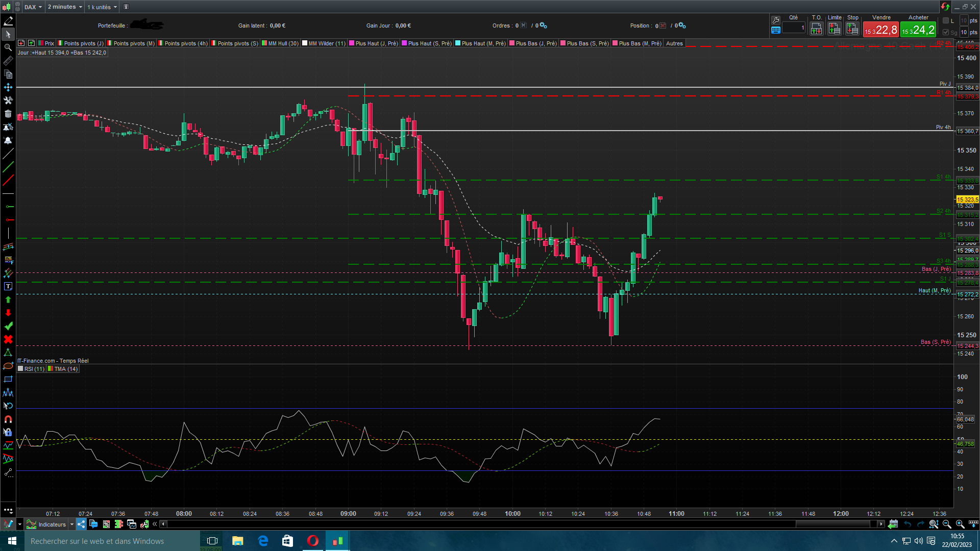Screen dimensions: 980x551
Task: Open the T.O. order ticket icon
Action: (816, 29)
